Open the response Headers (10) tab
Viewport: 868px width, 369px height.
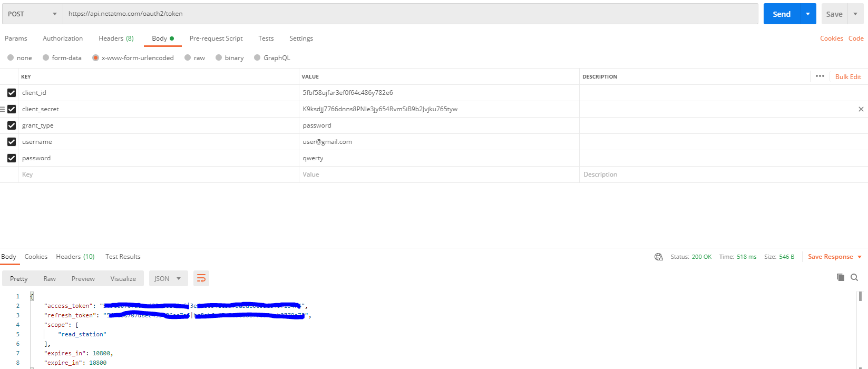tap(75, 257)
